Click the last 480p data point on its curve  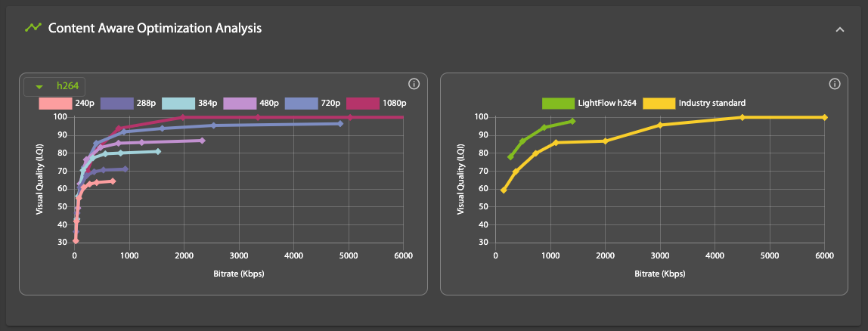[202, 141]
